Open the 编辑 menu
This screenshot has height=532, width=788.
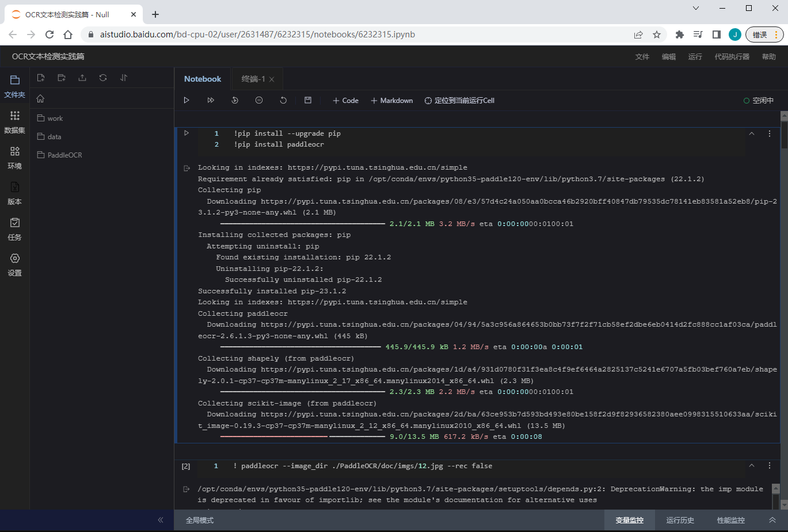pos(669,57)
